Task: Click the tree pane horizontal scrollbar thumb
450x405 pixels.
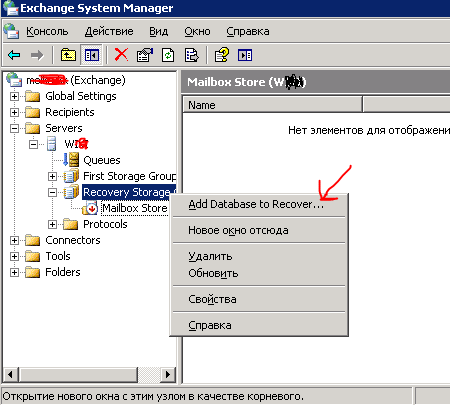Action: pos(78,374)
